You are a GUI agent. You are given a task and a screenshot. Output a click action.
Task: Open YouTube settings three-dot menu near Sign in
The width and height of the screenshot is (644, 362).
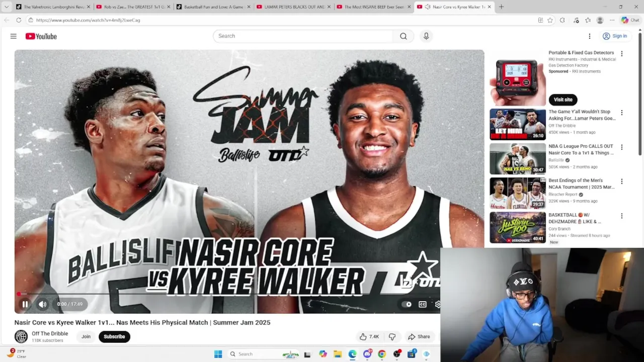coord(590,36)
